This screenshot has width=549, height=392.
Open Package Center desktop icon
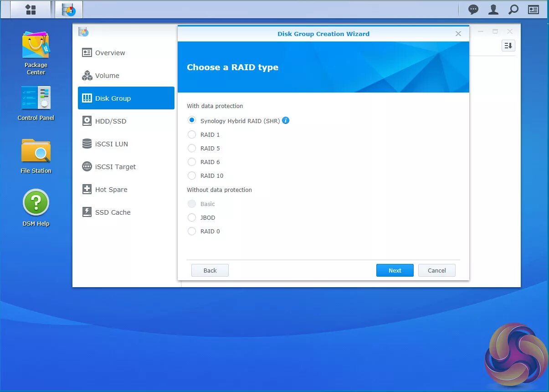[36, 53]
